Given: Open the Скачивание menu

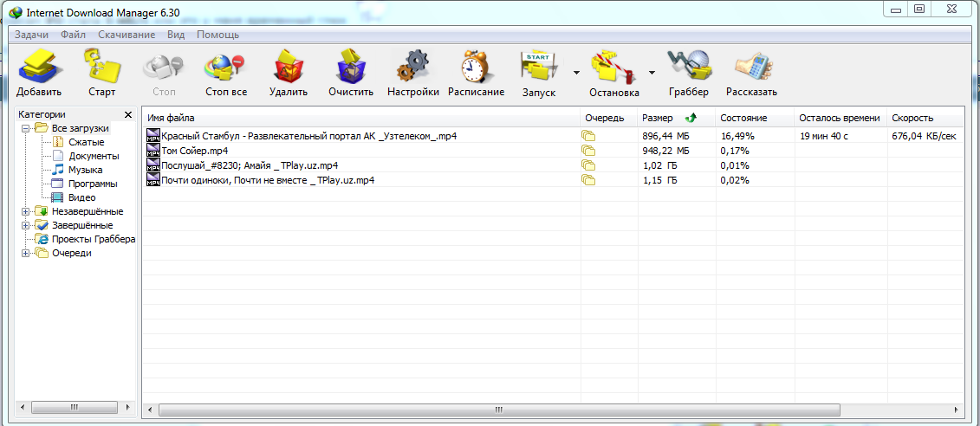Looking at the screenshot, I should [x=127, y=35].
